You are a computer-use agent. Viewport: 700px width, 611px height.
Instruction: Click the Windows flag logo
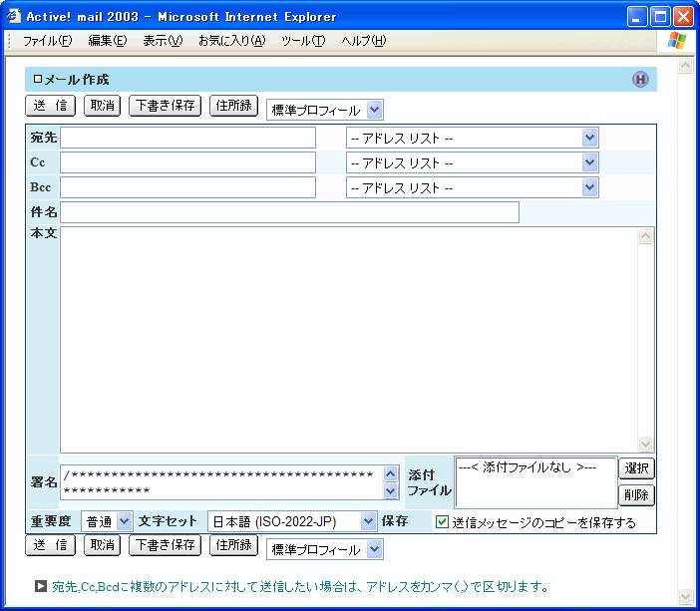pyautogui.click(x=677, y=41)
